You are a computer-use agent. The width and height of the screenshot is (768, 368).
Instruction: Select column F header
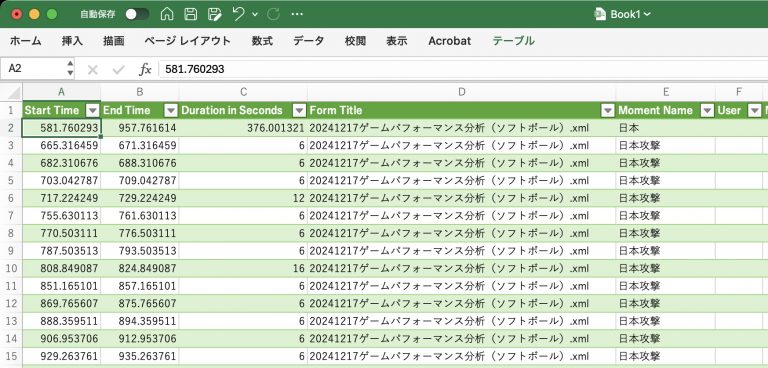tap(739, 92)
